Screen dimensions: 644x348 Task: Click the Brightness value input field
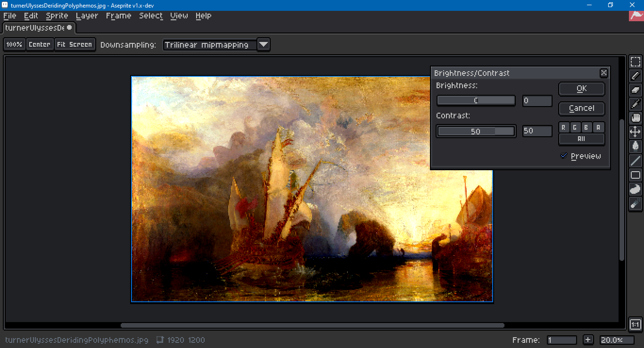pos(537,100)
